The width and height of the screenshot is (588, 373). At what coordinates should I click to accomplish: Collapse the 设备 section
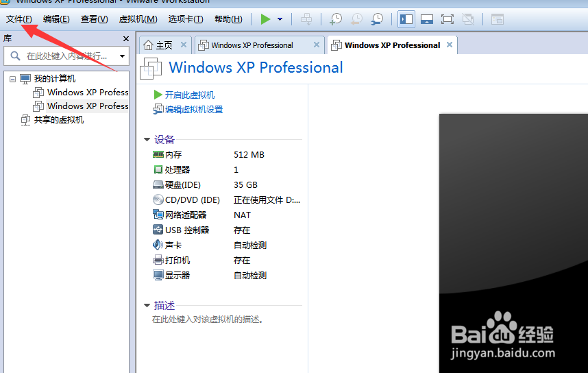[147, 140]
